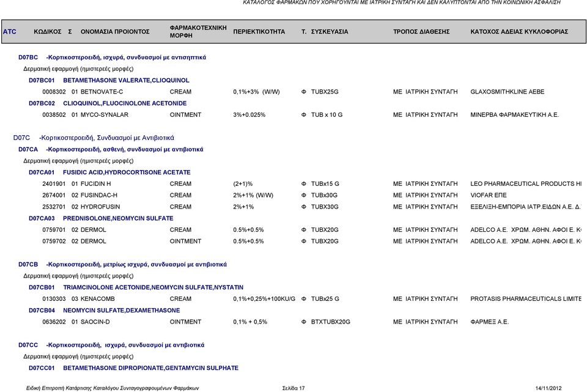Select code 0759702

point(54,241)
